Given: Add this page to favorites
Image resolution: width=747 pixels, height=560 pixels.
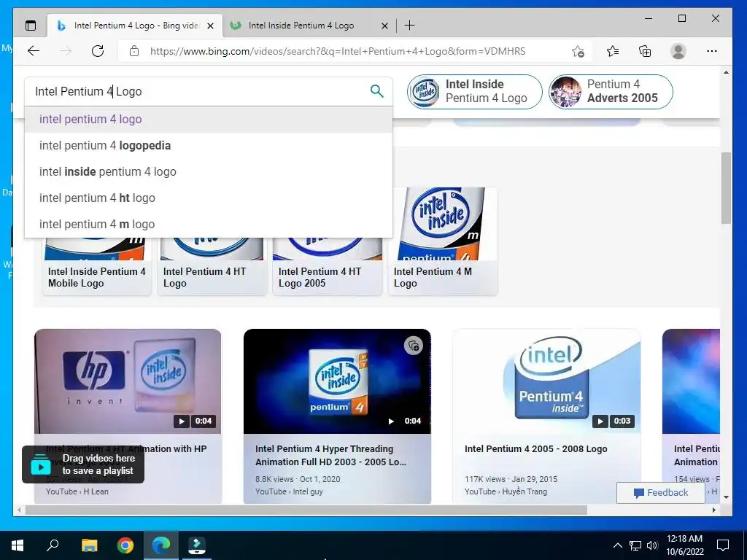Looking at the screenshot, I should click(x=578, y=51).
